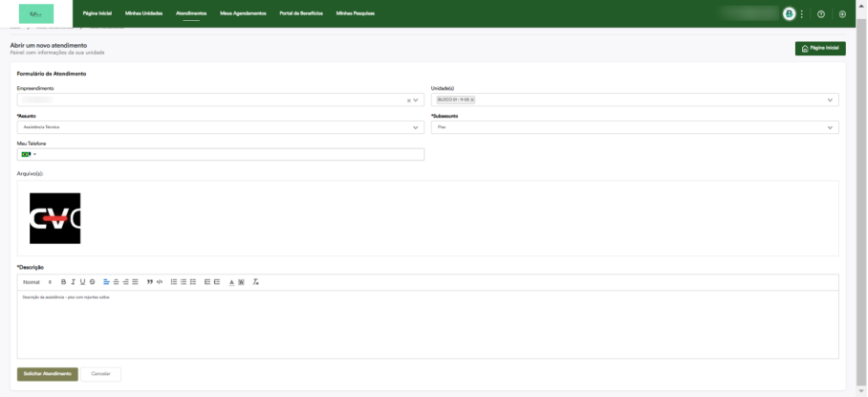
Task: Open the help question-mark icon
Action: [x=821, y=14]
